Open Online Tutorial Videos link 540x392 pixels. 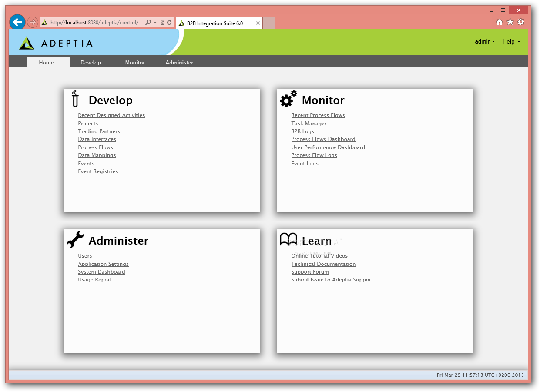tap(319, 256)
